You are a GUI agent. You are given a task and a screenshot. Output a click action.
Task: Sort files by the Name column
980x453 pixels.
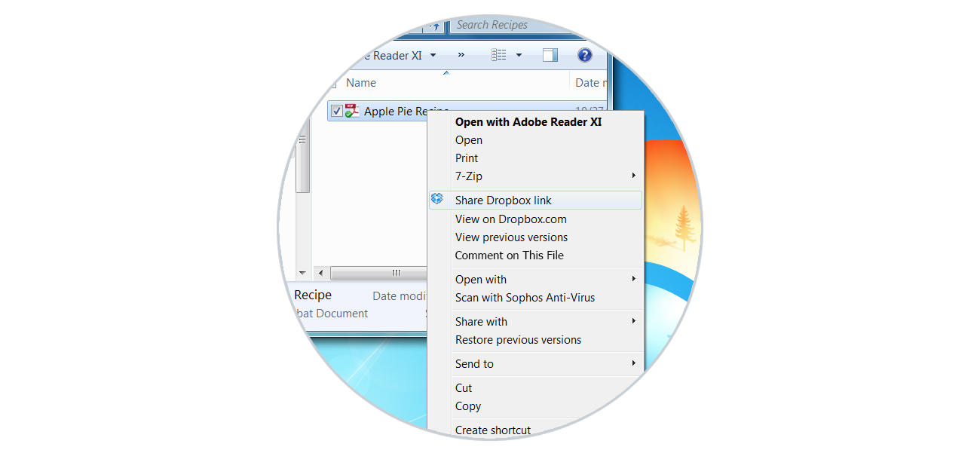coord(361,83)
